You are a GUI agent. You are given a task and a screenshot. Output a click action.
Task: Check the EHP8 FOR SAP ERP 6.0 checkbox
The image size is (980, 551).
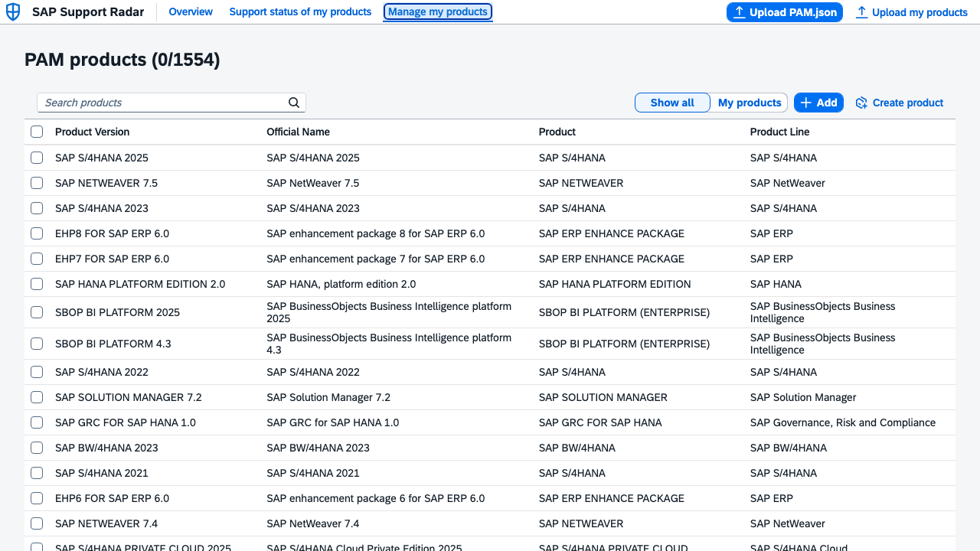[37, 233]
